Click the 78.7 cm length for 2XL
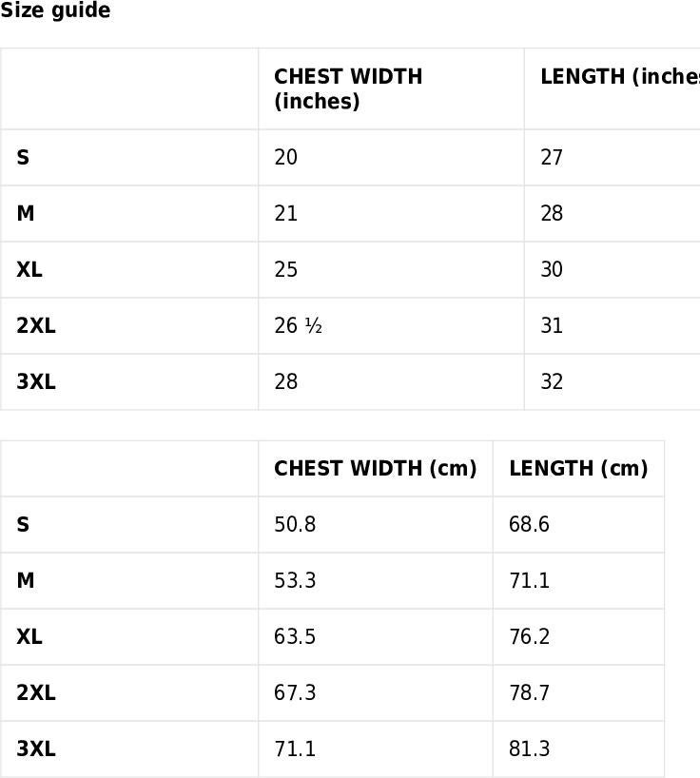 [x=530, y=692]
